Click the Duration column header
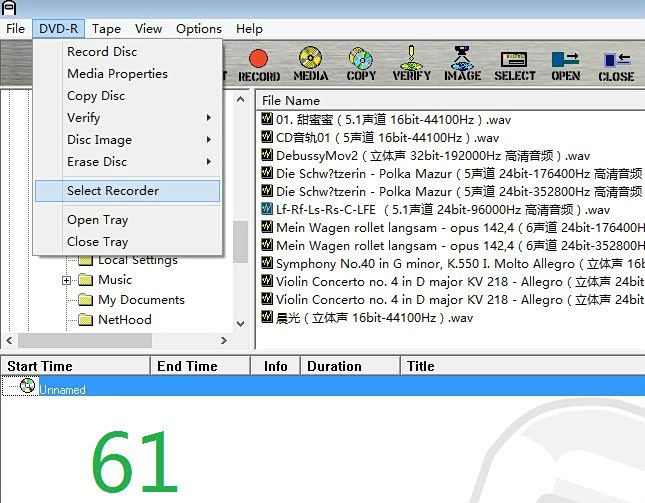The height and width of the screenshot is (503, 645). [x=334, y=366]
